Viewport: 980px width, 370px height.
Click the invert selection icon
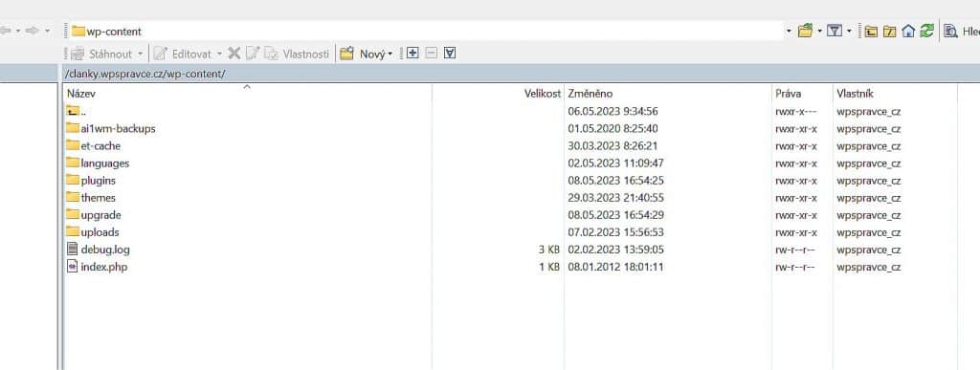click(450, 54)
